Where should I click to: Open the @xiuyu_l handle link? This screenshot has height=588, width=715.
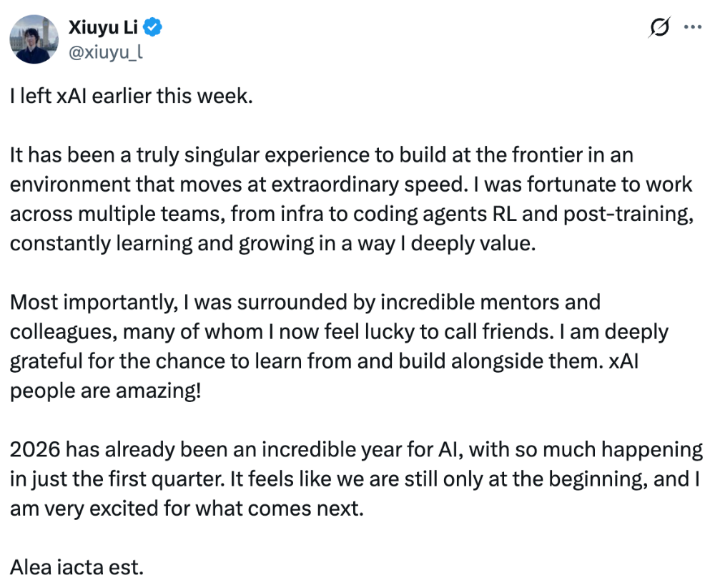(106, 52)
